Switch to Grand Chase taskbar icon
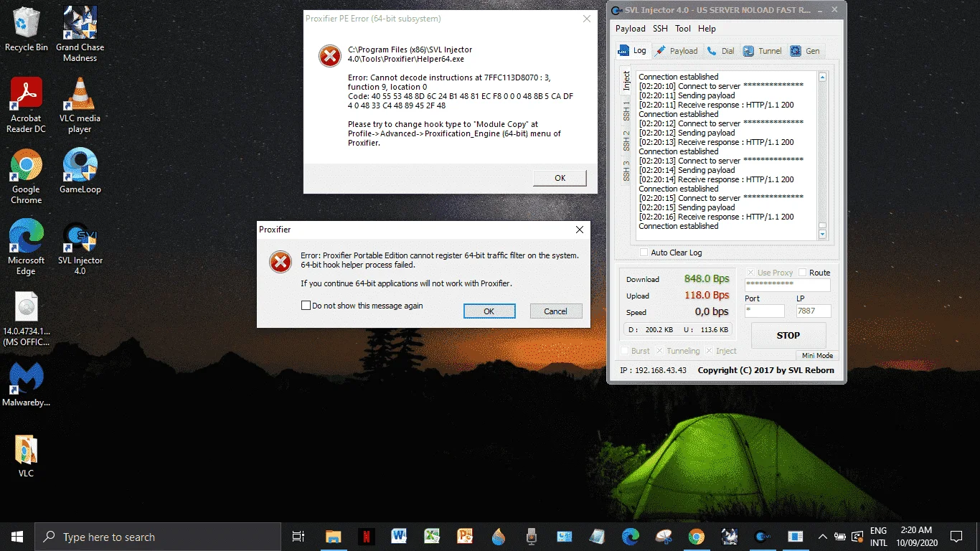980x551 pixels. pos(729,537)
